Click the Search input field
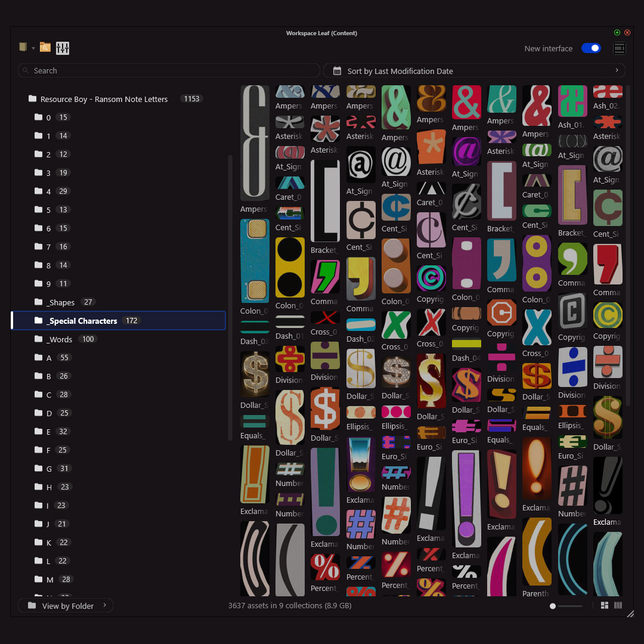Screen dimensions: 644x644 [169, 71]
